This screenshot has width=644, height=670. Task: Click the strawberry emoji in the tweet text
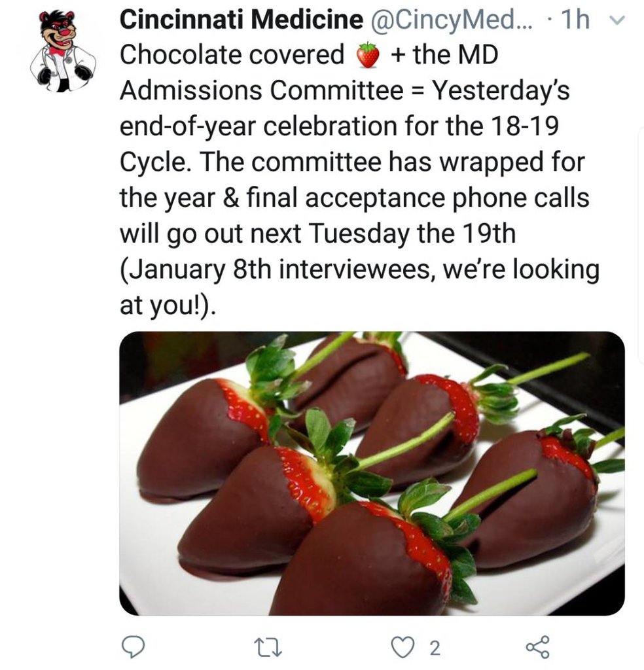(x=368, y=56)
